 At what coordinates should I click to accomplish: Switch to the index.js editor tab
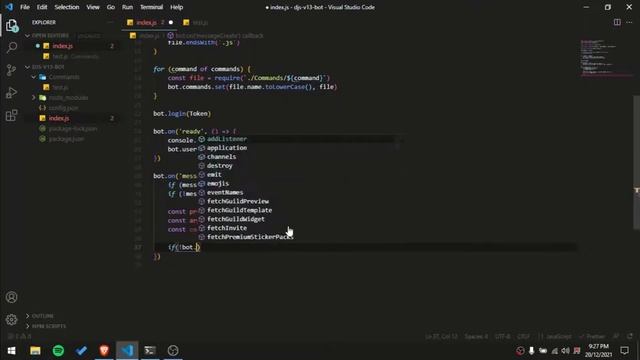click(149, 22)
